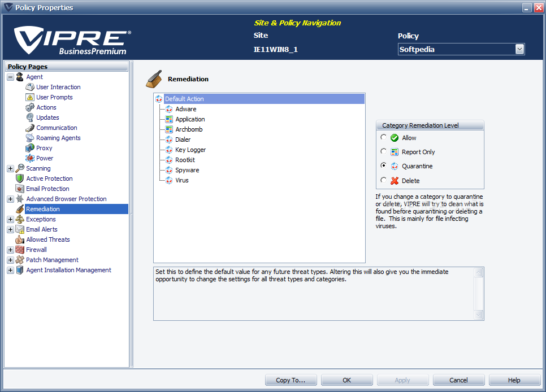Screen dimensions: 546x392
Task: Click the Scanning magnifier icon
Action: [x=20, y=168]
